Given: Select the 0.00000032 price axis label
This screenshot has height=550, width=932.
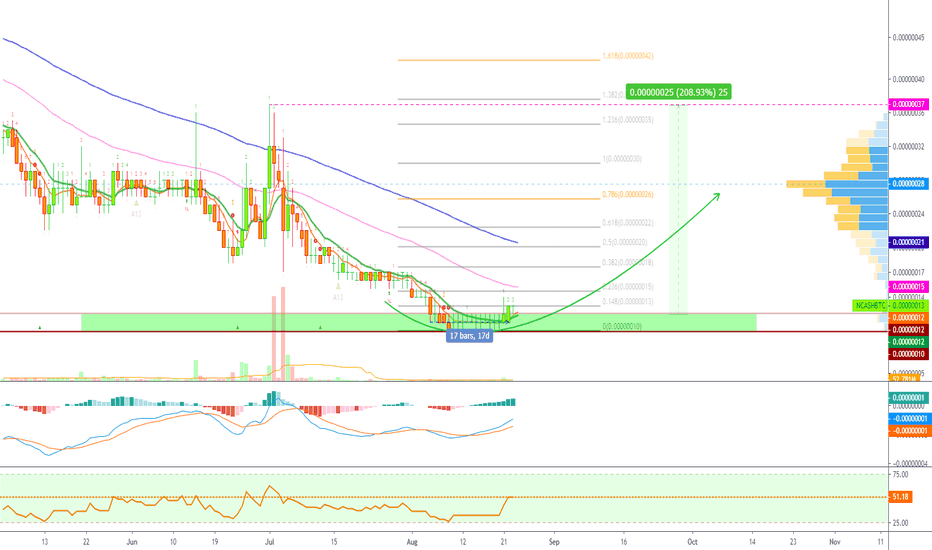Looking at the screenshot, I should 908,146.
